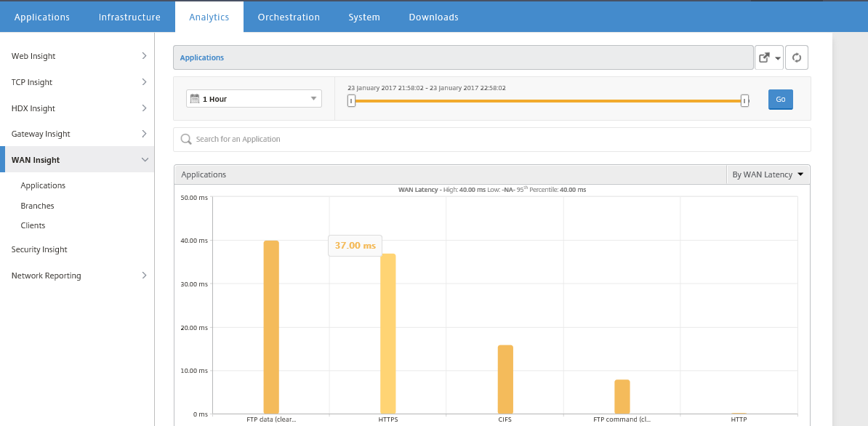Switch to the Downloads tab
Screen dimensions: 868x426
[x=433, y=17]
